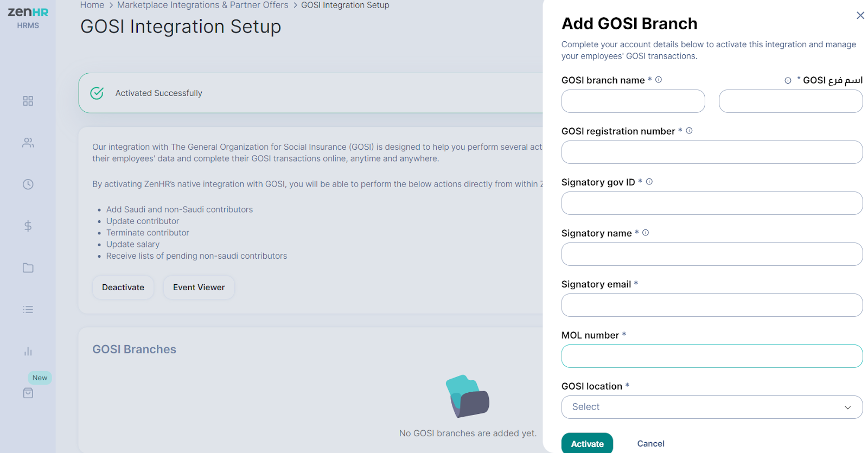
Task: Open the GOSI location Select dropdown
Action: click(712, 407)
